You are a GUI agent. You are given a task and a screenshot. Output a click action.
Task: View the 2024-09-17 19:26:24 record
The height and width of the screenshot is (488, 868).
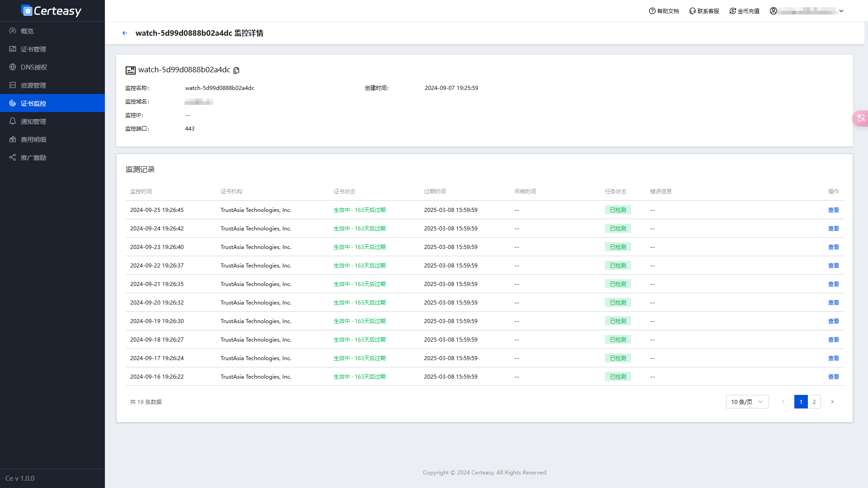(x=833, y=358)
